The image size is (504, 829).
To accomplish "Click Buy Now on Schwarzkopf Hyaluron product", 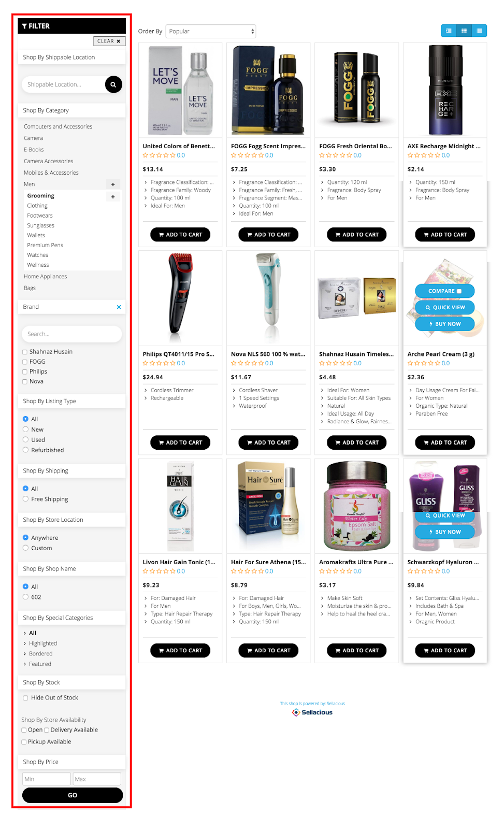I will click(x=445, y=532).
